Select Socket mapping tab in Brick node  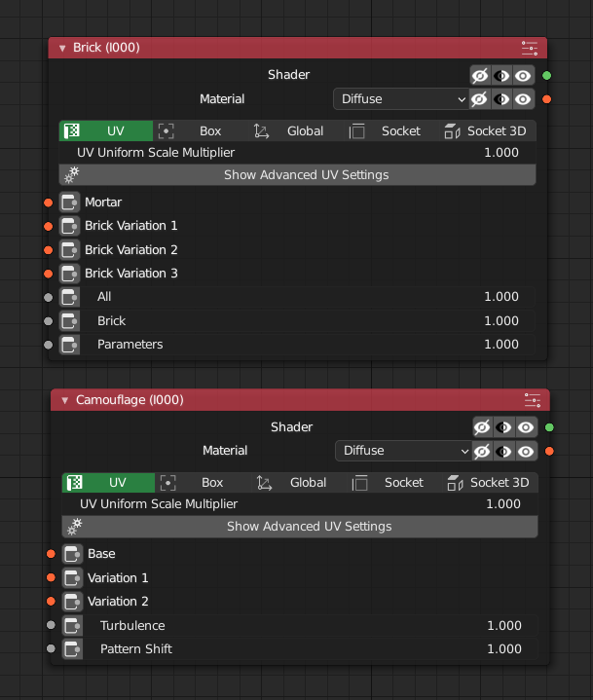pyautogui.click(x=391, y=130)
